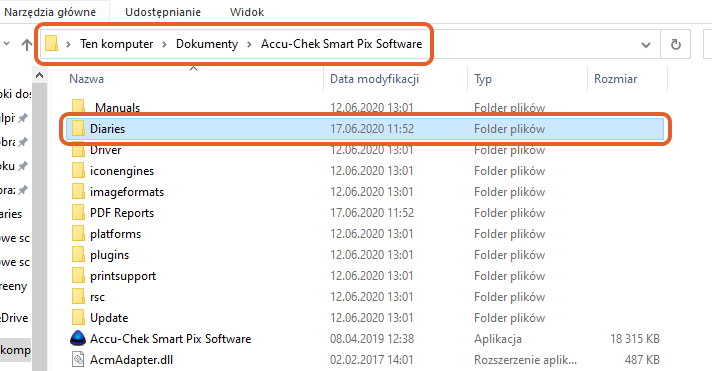Select the PDF Reports folder icon
The image size is (712, 371).
click(x=78, y=213)
